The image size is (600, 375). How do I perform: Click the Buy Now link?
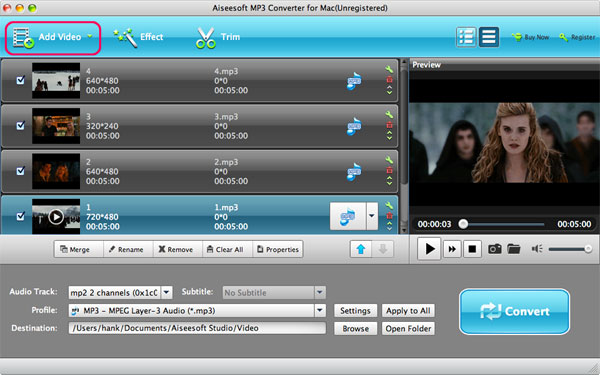(x=531, y=37)
